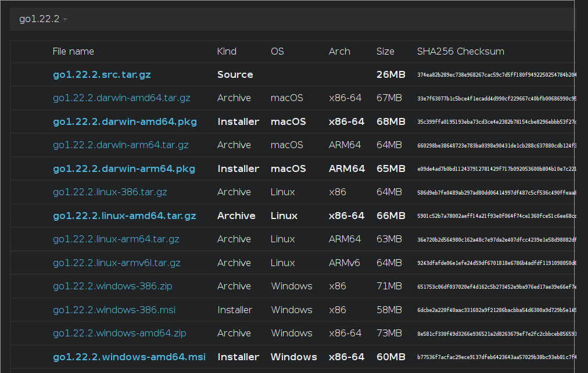Click go1.22.2.darwin-arm64.tar.gz archive link

(x=120, y=145)
